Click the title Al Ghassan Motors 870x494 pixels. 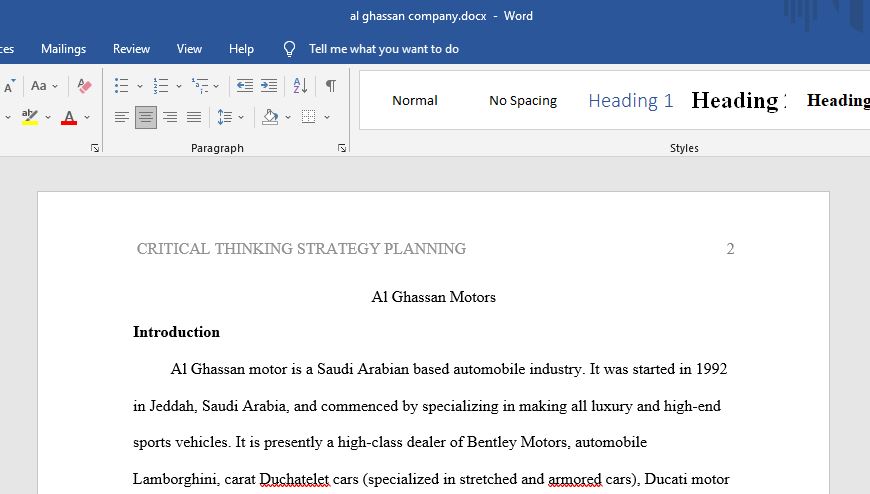(x=433, y=297)
